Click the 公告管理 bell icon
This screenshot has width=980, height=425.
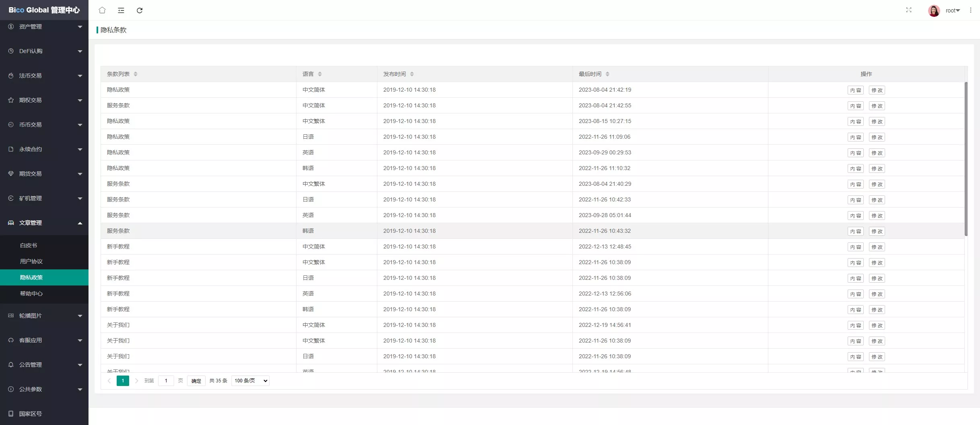point(11,365)
